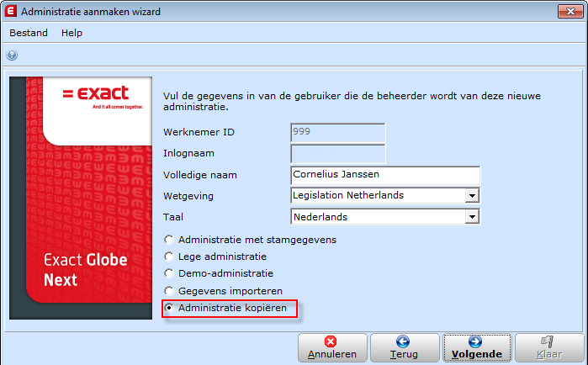Open the Bestand menu

[x=29, y=33]
